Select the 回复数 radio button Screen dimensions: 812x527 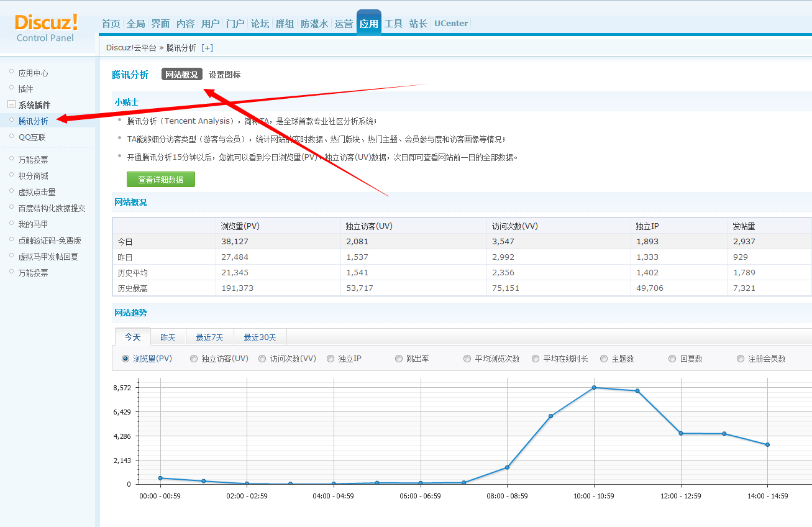[672, 359]
